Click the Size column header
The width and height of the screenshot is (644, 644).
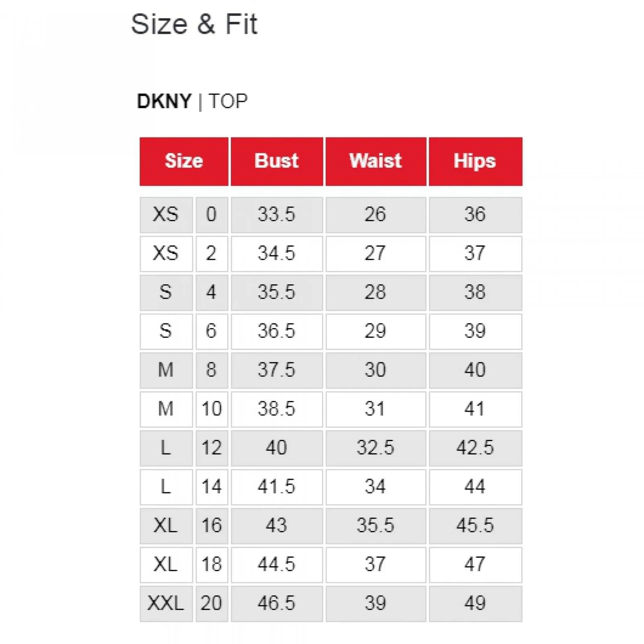point(184,161)
